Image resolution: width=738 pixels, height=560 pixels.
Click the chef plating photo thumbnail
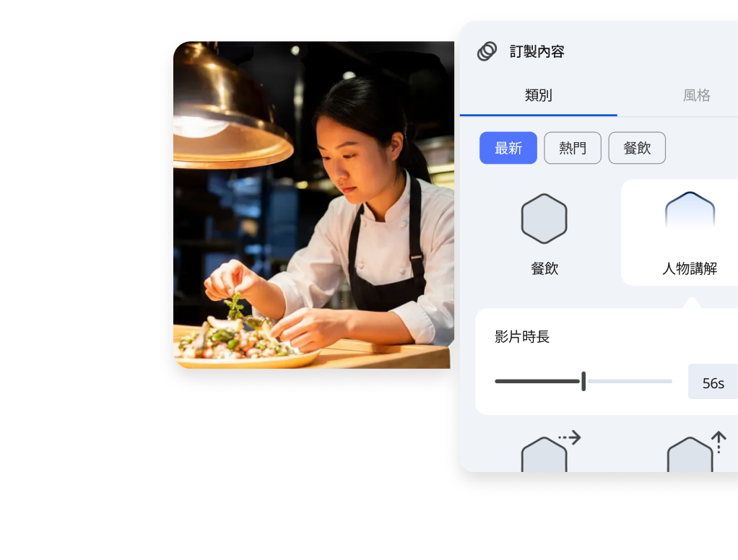(x=313, y=205)
